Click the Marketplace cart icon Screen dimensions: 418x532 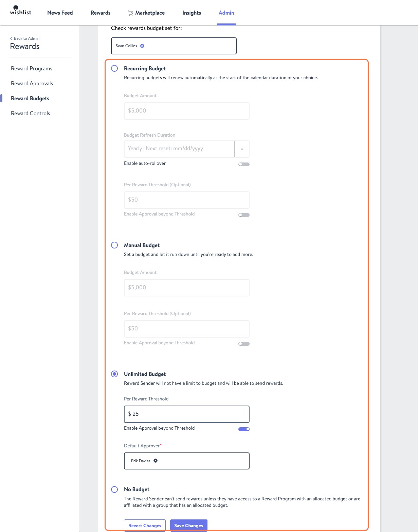click(x=130, y=13)
